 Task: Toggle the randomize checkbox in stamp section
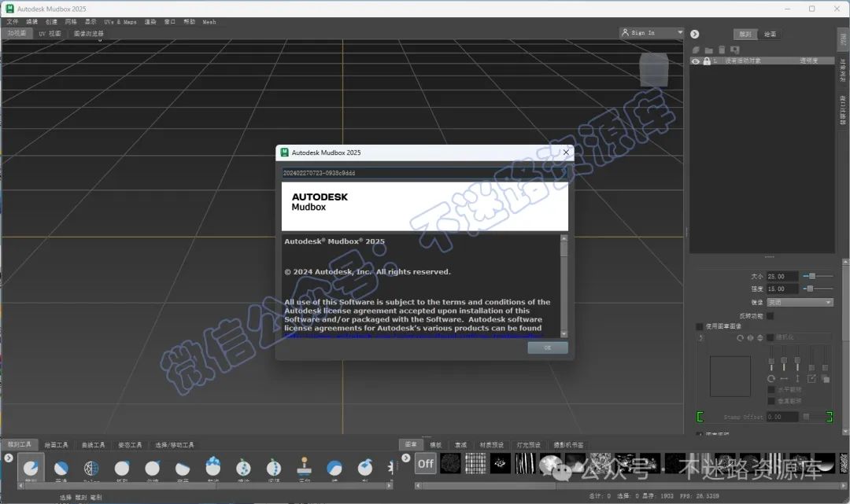click(x=771, y=337)
